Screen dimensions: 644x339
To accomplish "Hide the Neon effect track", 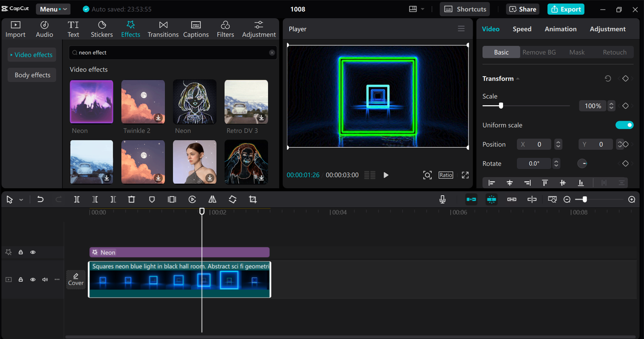I will tap(33, 252).
